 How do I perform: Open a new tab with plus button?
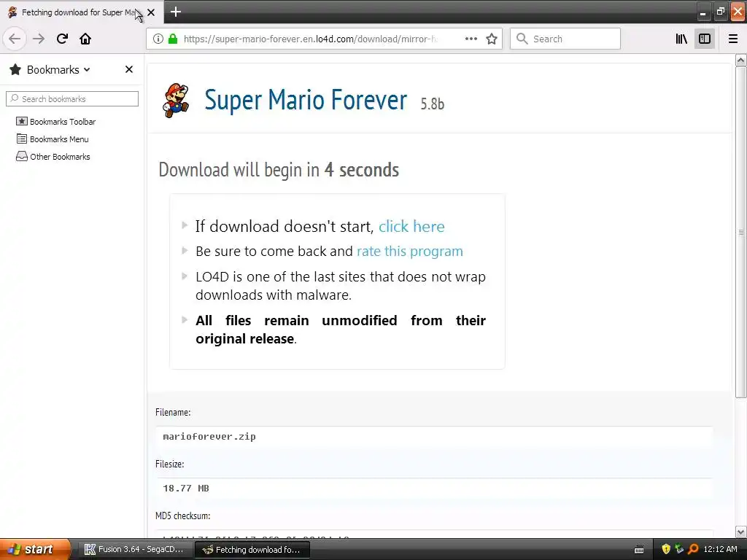point(175,12)
